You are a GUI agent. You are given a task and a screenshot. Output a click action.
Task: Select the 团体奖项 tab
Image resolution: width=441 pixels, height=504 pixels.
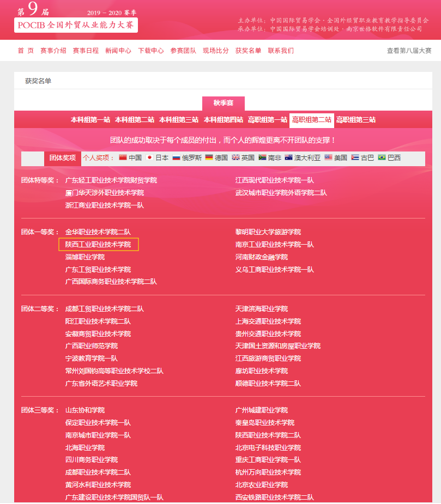point(62,158)
